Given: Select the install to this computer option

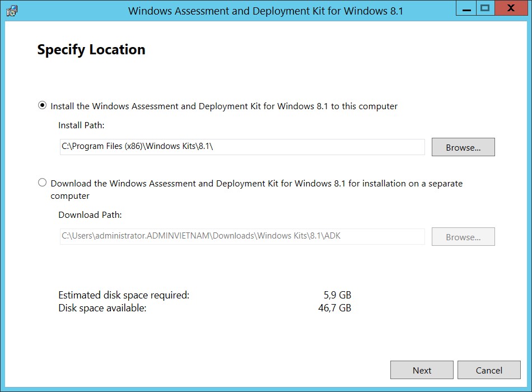Looking at the screenshot, I should 43,106.
